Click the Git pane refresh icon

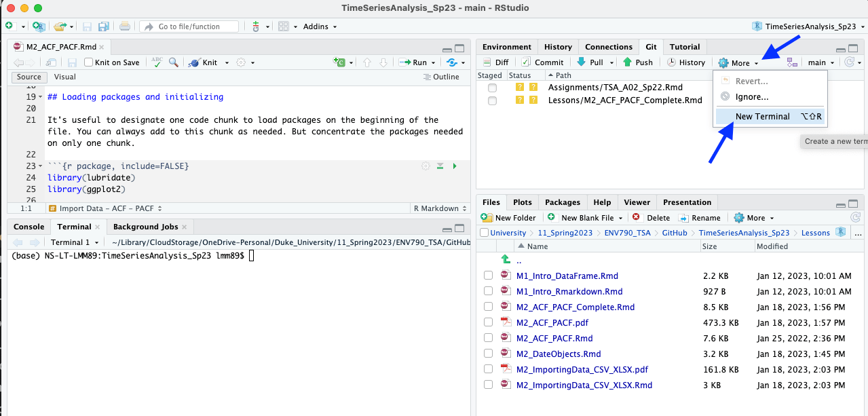click(849, 62)
